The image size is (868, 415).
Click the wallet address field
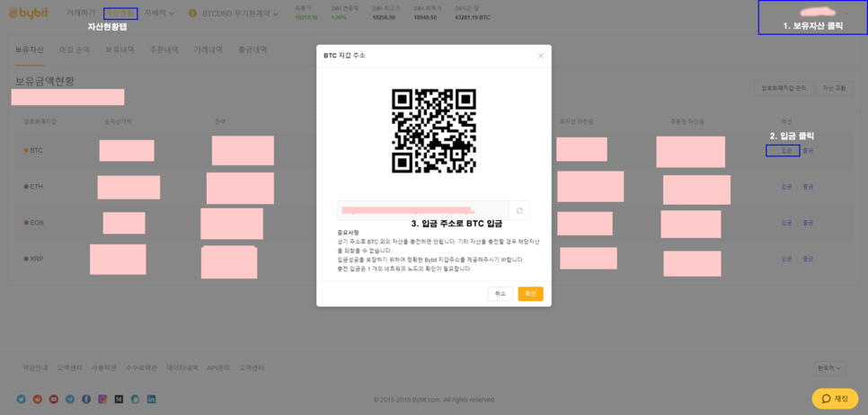[x=423, y=210]
